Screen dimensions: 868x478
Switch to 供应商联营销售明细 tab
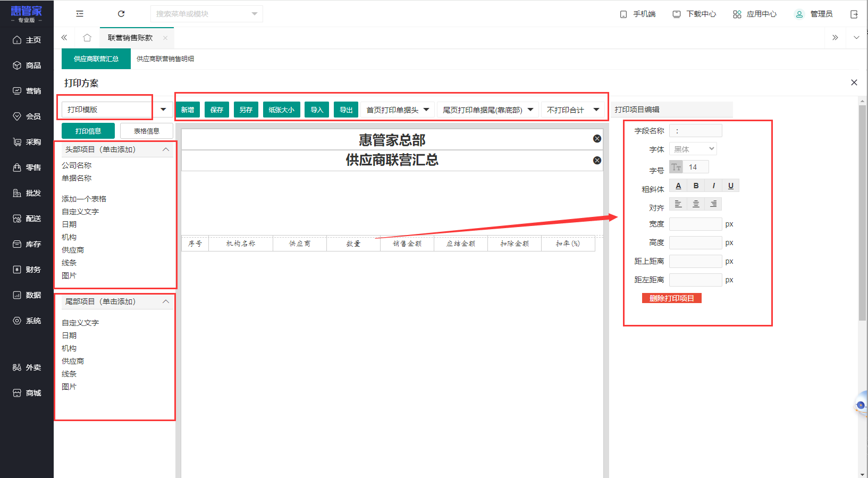[165, 59]
